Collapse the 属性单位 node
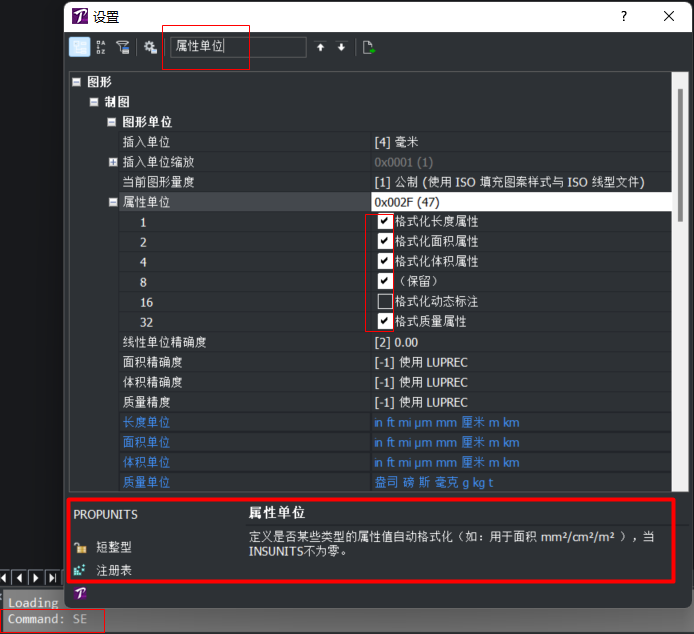The image size is (694, 634). click(x=113, y=202)
